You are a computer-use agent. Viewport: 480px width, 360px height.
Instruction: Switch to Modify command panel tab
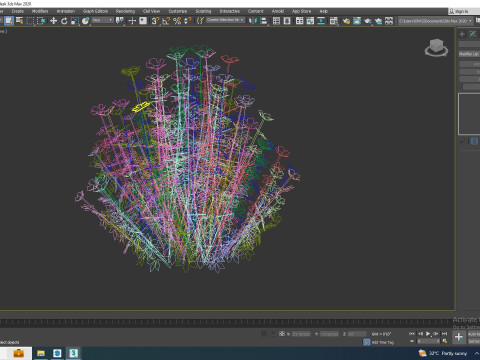coord(473,34)
